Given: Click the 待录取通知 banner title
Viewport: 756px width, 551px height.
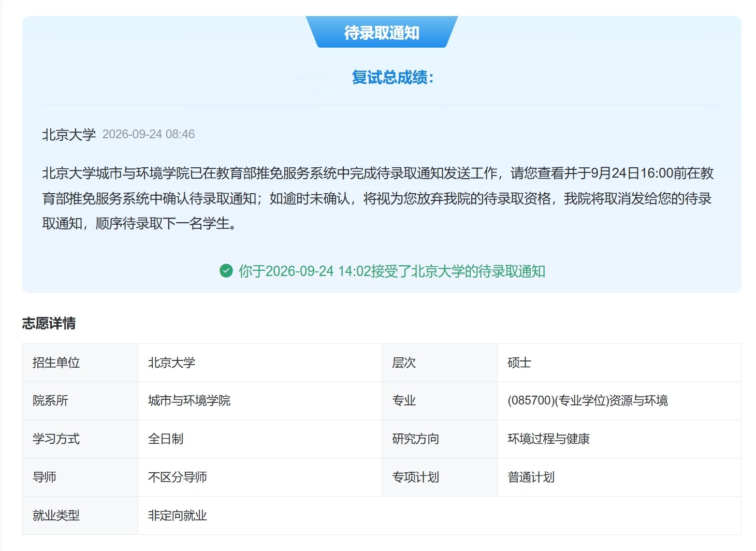Looking at the screenshot, I should click(382, 33).
